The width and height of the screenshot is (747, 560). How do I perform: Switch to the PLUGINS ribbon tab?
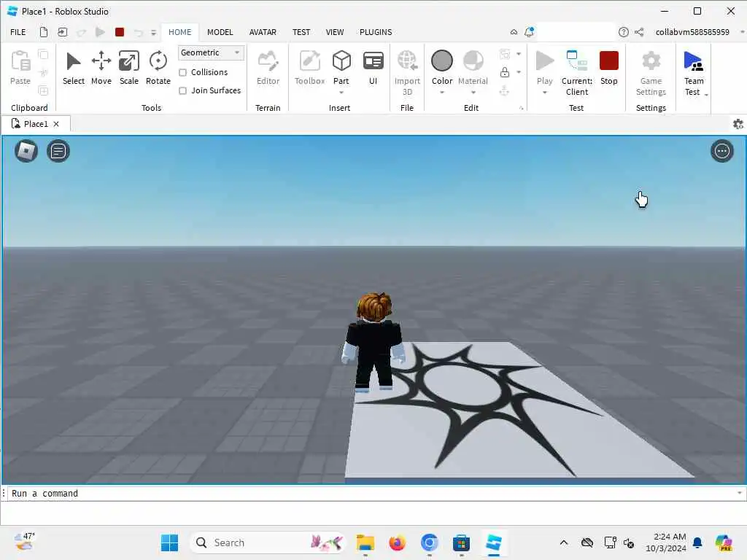point(376,32)
